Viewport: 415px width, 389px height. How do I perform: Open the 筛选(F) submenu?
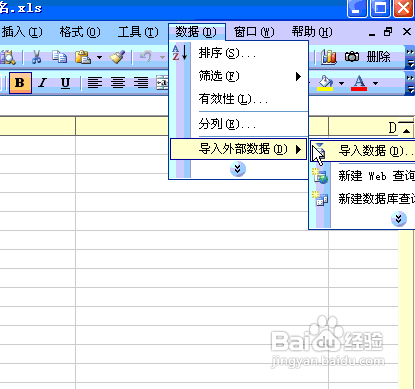pyautogui.click(x=238, y=76)
